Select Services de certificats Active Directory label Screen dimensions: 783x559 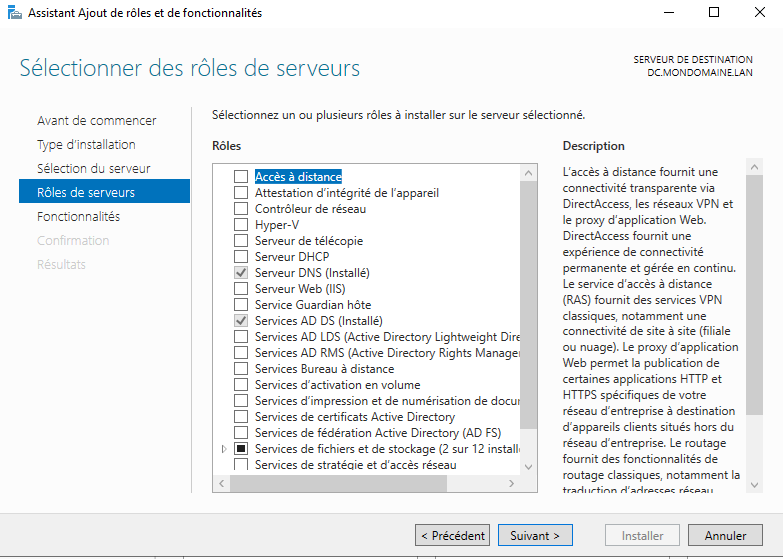click(355, 417)
